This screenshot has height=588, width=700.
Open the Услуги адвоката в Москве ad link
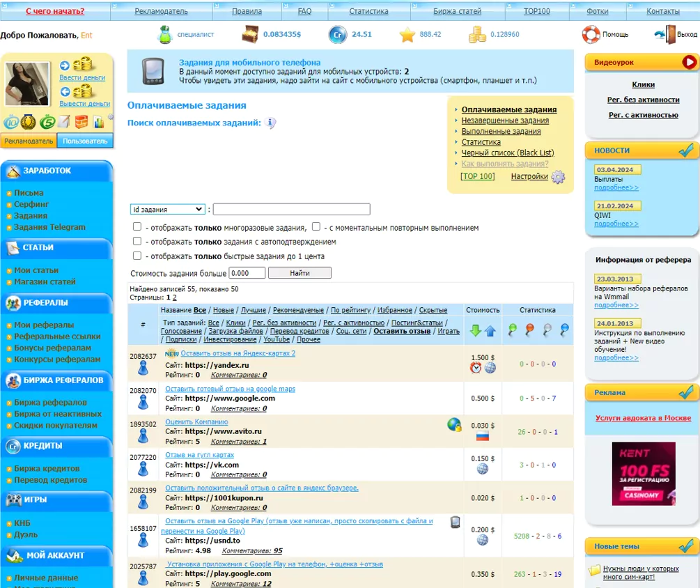click(643, 418)
